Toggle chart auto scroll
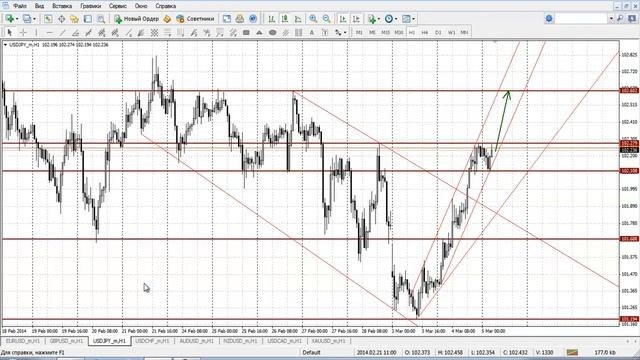 point(343,19)
